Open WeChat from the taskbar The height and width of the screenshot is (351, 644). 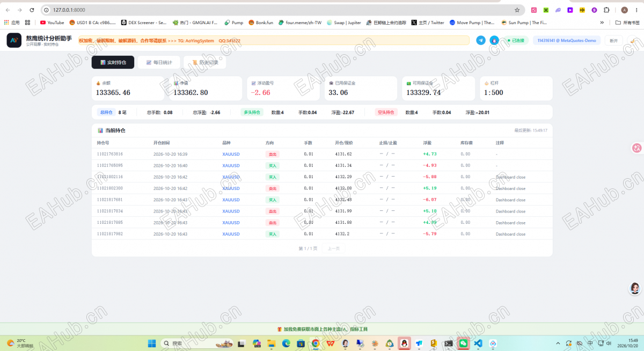click(x=463, y=343)
